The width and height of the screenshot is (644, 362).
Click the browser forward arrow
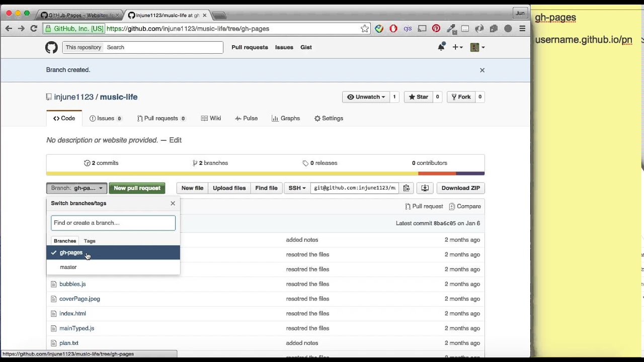point(21,29)
